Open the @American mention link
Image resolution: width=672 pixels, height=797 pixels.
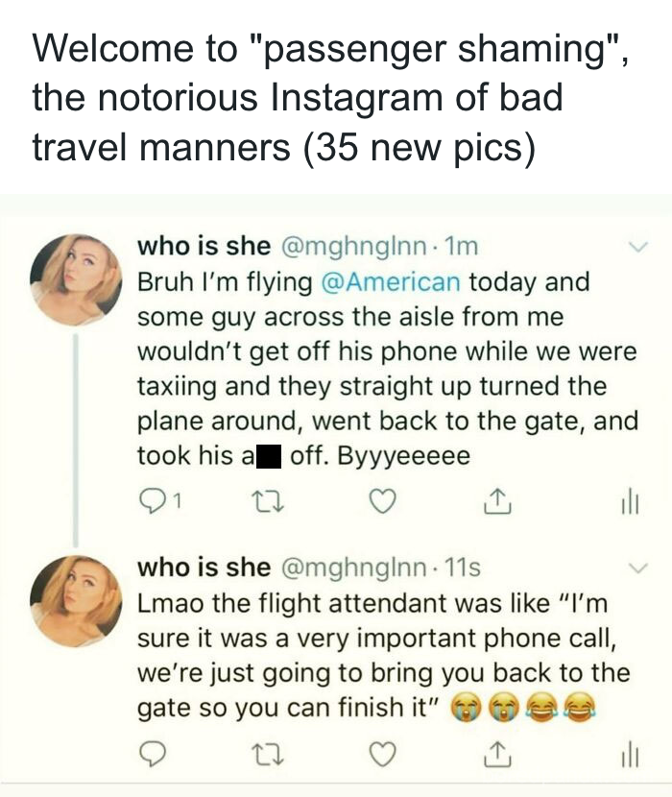coord(391,281)
